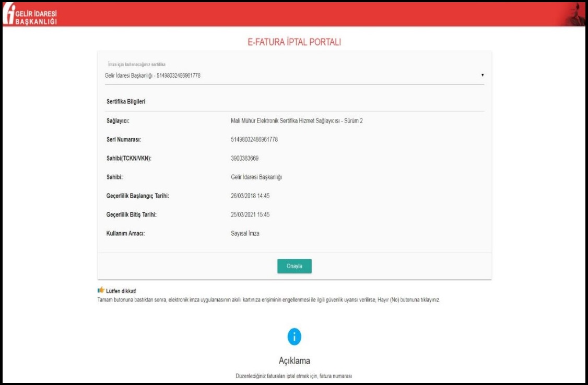Click the expiry date 25/03/2021 15:45
The width and height of the screenshot is (588, 385).
(250, 215)
